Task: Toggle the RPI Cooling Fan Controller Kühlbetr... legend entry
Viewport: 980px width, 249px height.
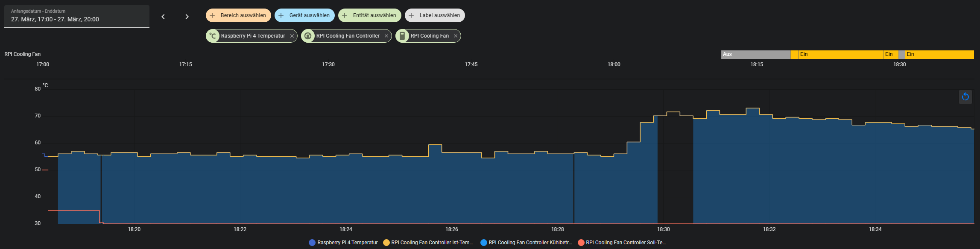Action: [526, 243]
